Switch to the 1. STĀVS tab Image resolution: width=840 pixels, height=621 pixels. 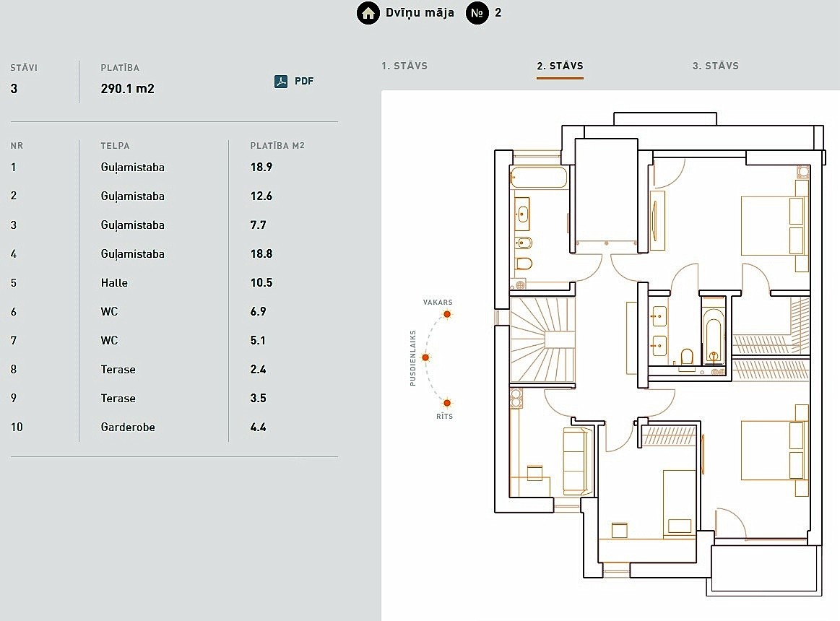(x=404, y=66)
